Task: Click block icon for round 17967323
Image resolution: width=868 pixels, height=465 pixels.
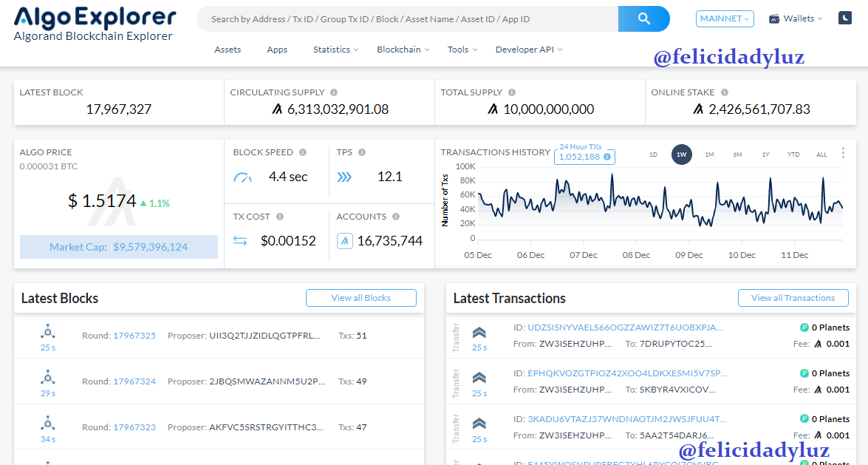Action: (x=47, y=424)
